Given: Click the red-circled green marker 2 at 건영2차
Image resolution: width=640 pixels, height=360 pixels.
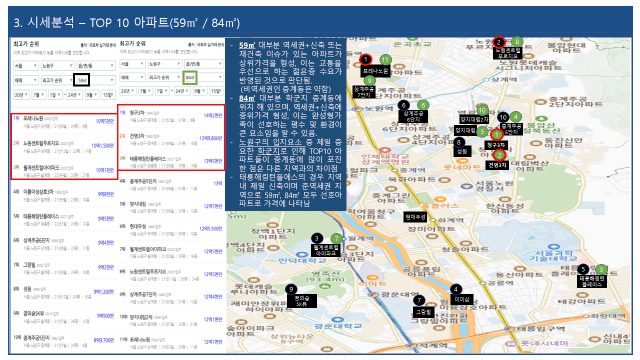Looking at the screenshot, I should tap(499, 155).
